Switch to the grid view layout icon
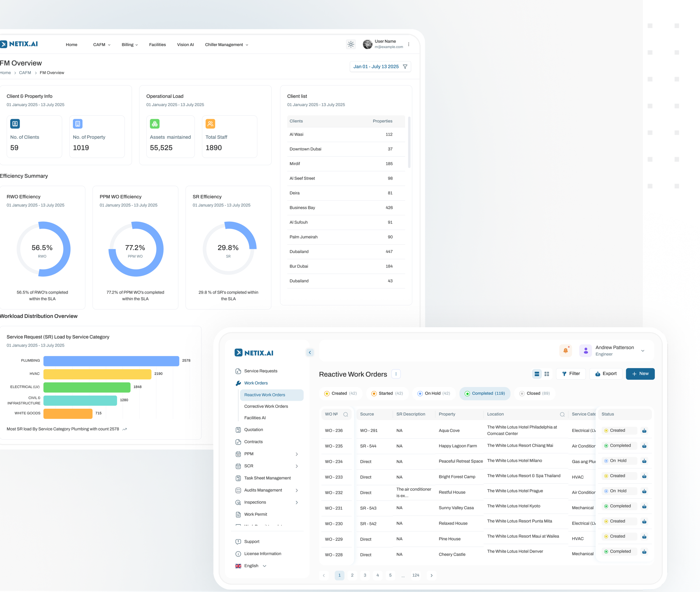700x592 pixels. 547,374
